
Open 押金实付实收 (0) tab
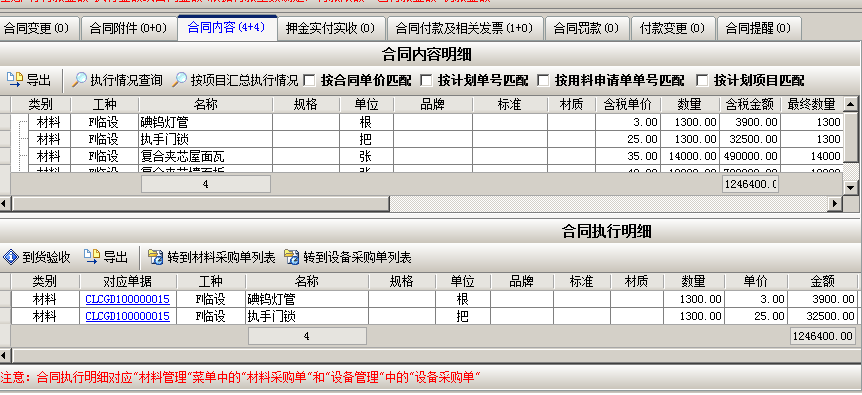click(331, 28)
